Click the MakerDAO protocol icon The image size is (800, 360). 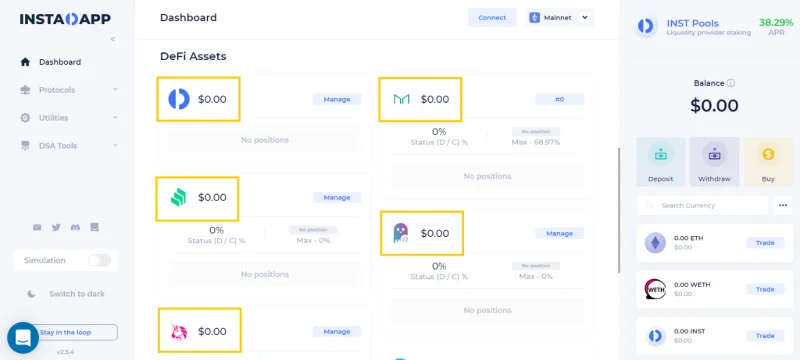pos(402,99)
